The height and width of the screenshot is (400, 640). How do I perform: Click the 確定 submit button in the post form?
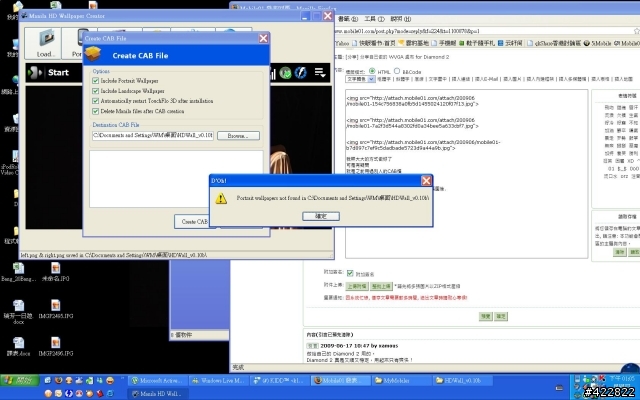(x=501, y=316)
